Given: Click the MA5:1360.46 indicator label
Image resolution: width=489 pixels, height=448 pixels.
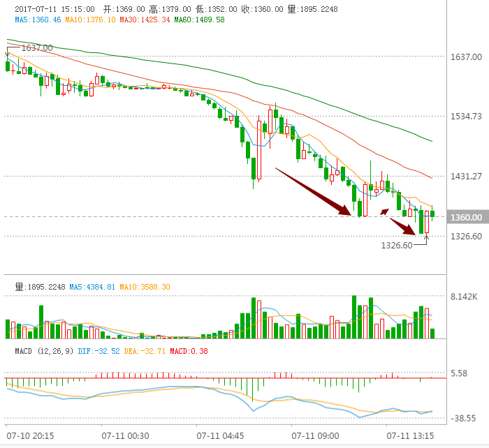Looking at the screenshot, I should 38,20.
